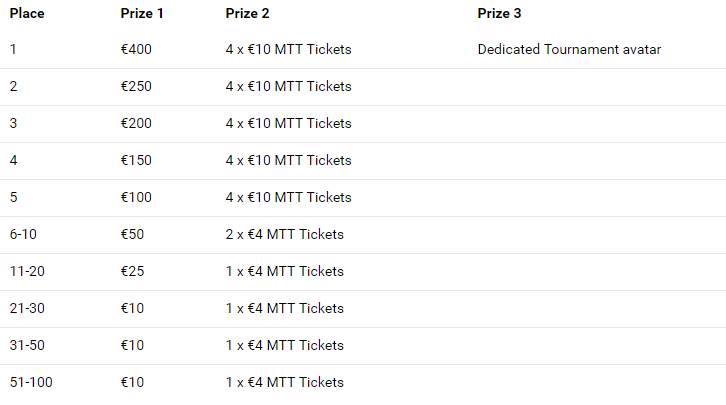726x405 pixels.
Task: Click the €200 third place prize
Action: click(x=136, y=124)
